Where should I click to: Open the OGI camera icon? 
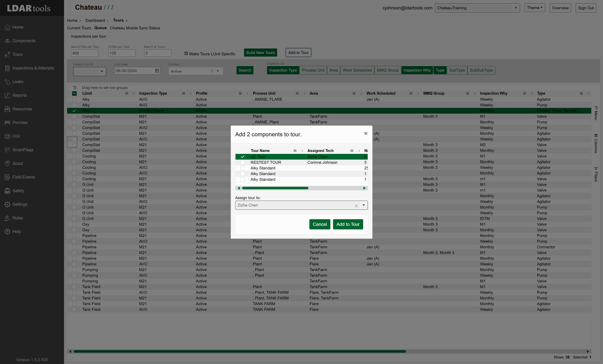point(7,136)
